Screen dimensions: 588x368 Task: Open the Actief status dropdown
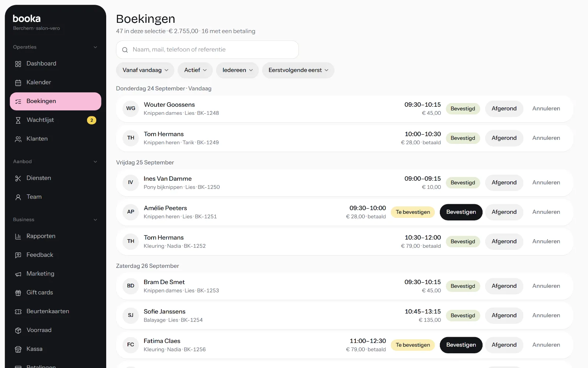pos(195,70)
